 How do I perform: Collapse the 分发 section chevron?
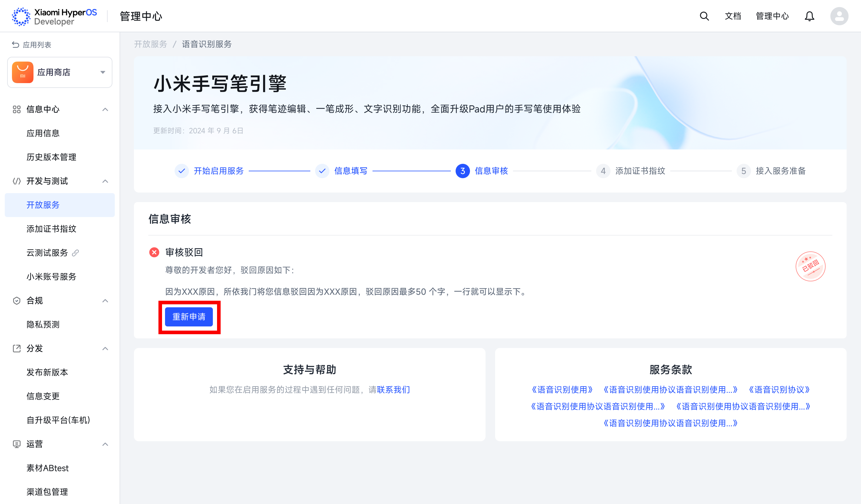tap(105, 349)
